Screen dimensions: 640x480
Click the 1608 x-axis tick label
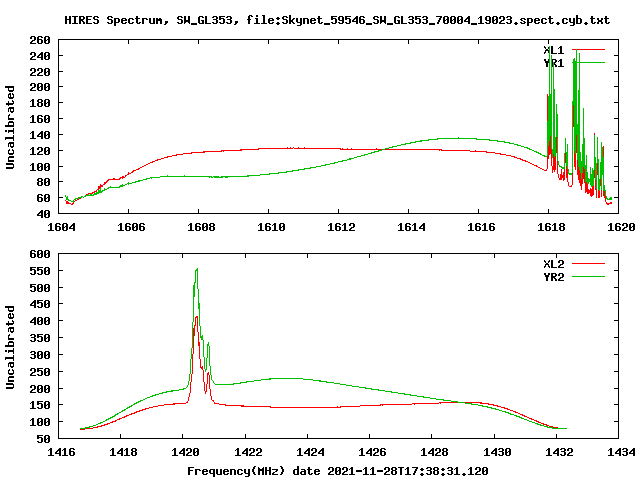[201, 227]
